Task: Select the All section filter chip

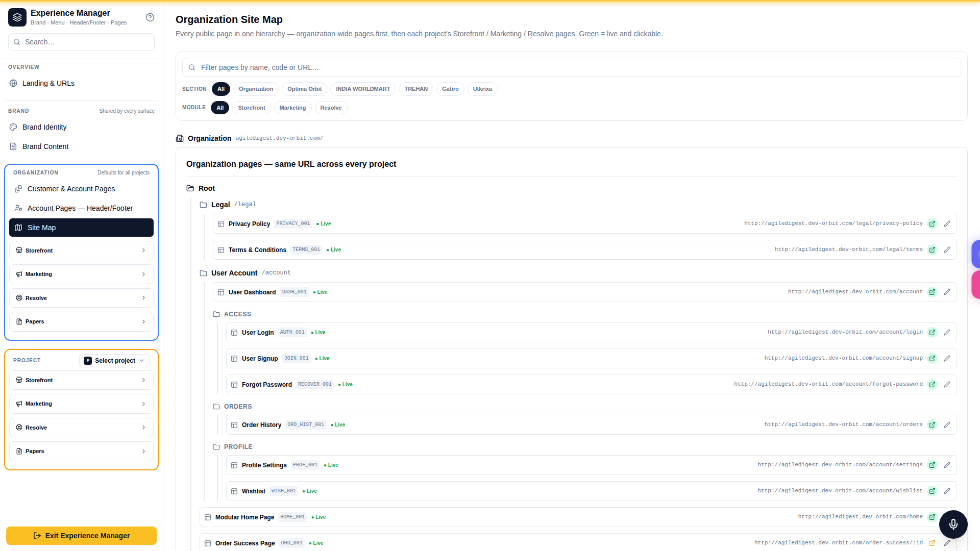Action: point(221,89)
